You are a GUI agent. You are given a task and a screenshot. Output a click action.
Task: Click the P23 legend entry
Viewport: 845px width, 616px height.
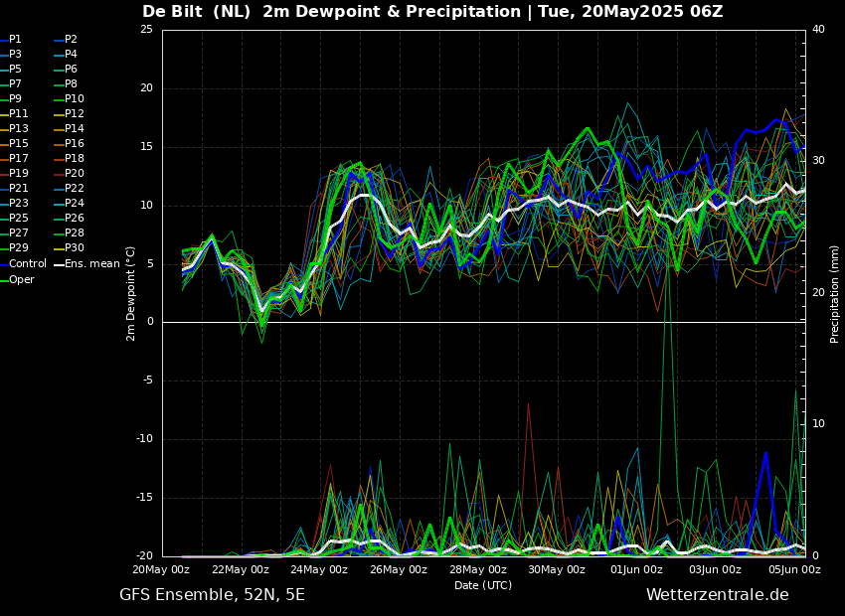pyautogui.click(x=14, y=203)
